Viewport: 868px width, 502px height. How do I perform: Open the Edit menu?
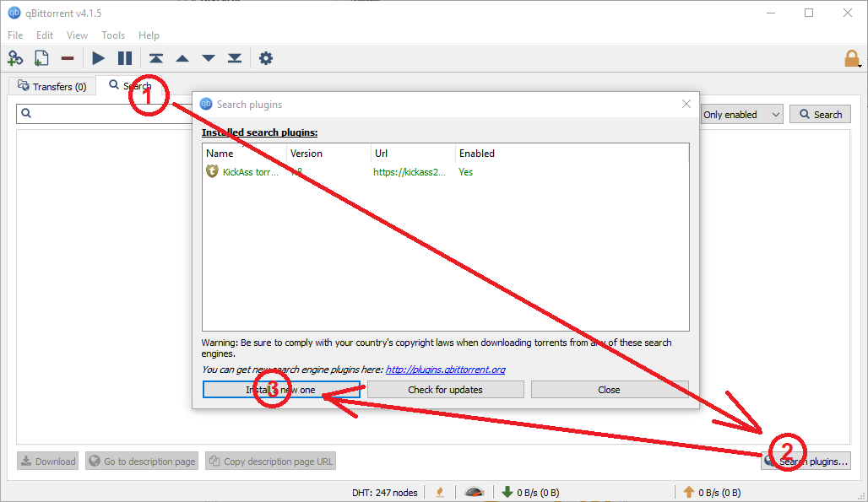(44, 35)
